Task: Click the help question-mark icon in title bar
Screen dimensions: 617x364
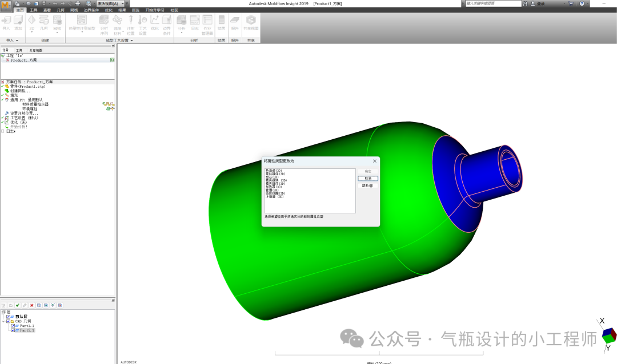Action: coord(582,3)
